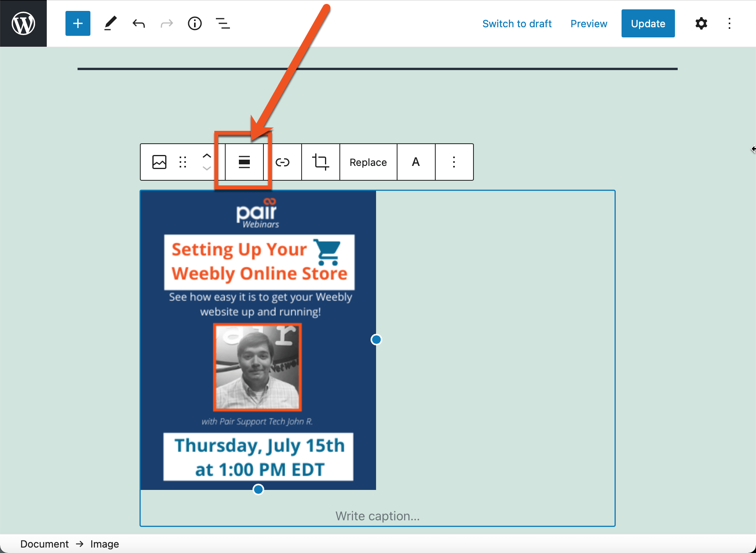Undo the last change
The image size is (756, 553).
coord(138,23)
